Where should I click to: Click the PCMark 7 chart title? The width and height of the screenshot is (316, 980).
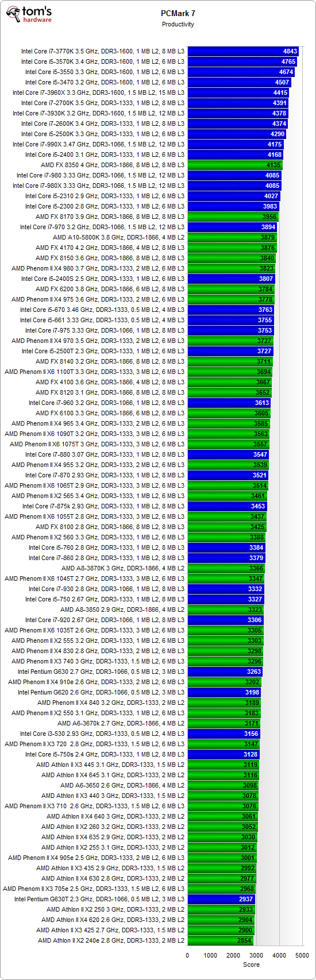pyautogui.click(x=178, y=13)
